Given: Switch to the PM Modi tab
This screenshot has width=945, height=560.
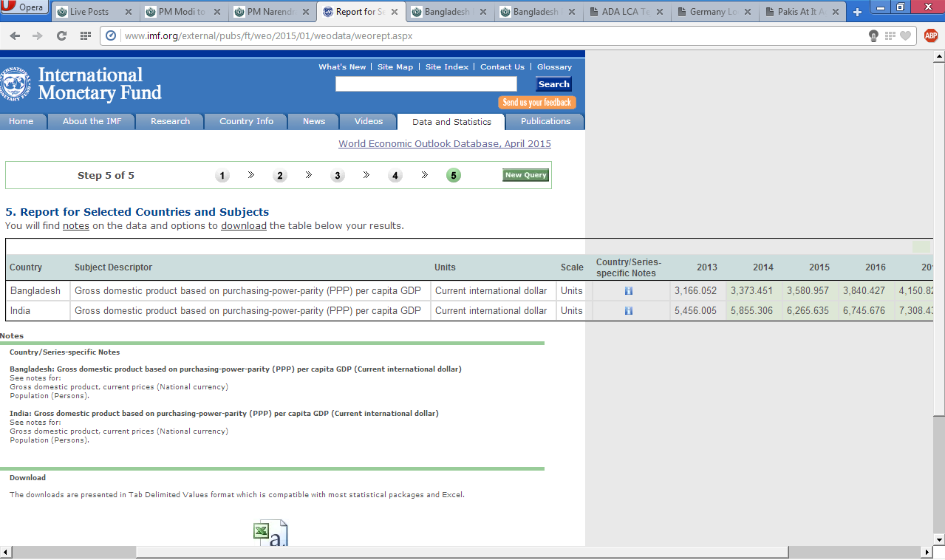Looking at the screenshot, I should point(183,12).
